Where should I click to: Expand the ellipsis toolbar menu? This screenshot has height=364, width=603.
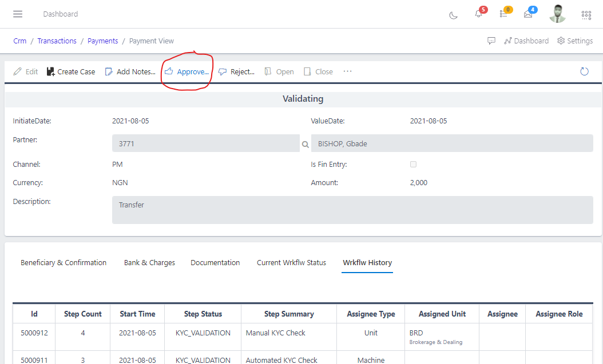(347, 71)
